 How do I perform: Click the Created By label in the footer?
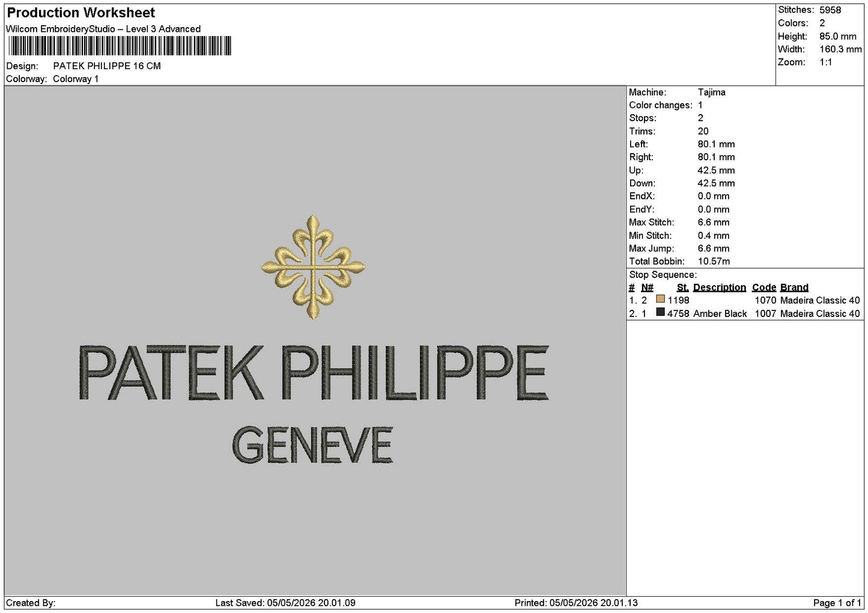(x=31, y=603)
